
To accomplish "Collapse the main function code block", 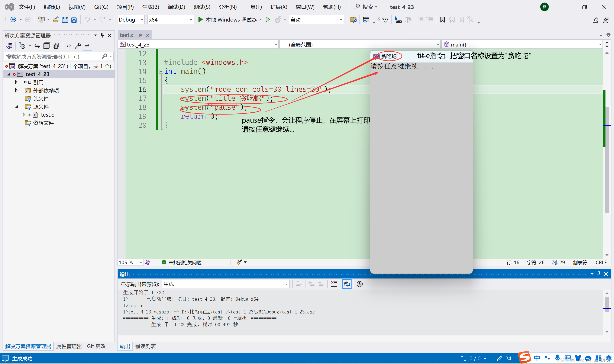I will [161, 72].
